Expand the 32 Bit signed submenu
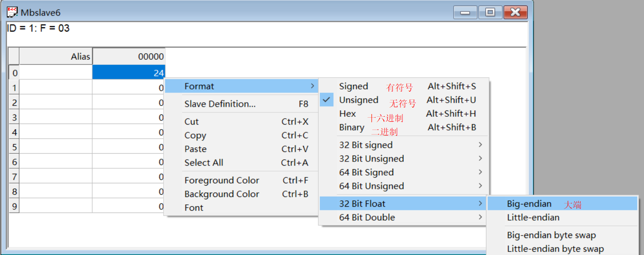 [x=366, y=145]
